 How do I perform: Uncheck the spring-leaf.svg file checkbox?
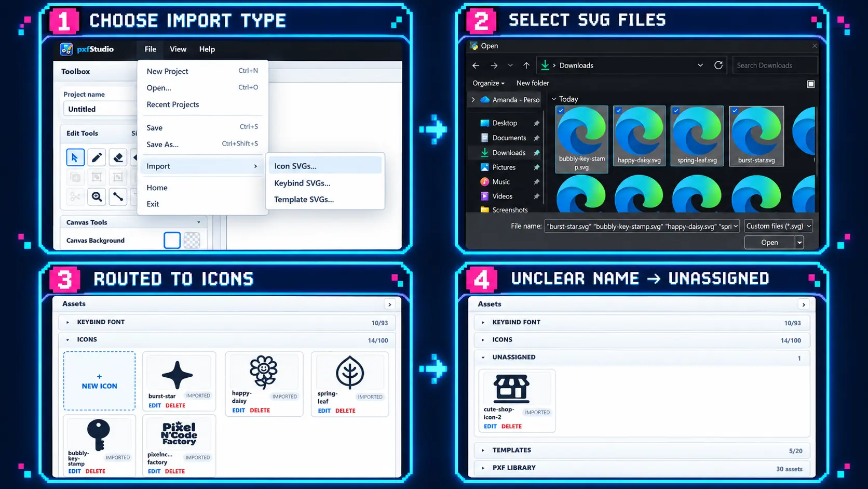click(676, 111)
